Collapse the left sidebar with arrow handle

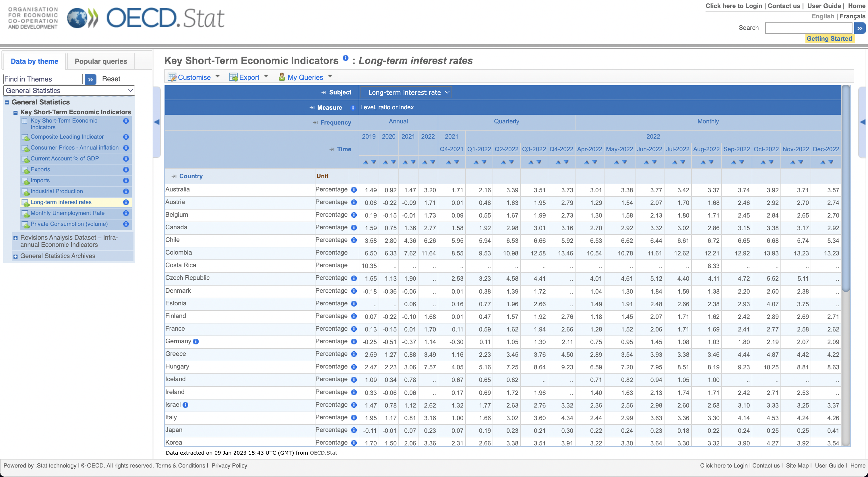pyautogui.click(x=157, y=122)
